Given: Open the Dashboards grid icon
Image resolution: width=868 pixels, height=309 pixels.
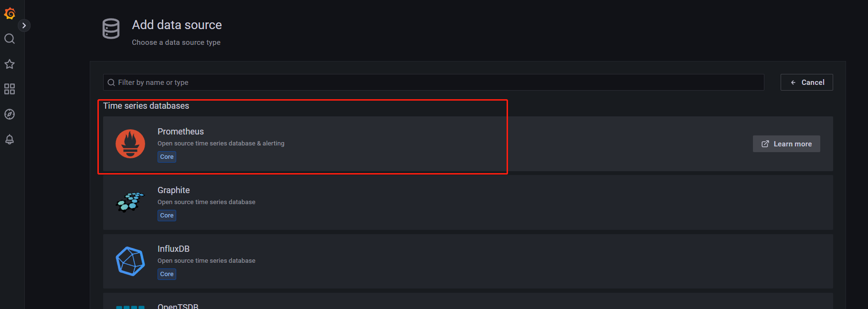Looking at the screenshot, I should [x=10, y=89].
